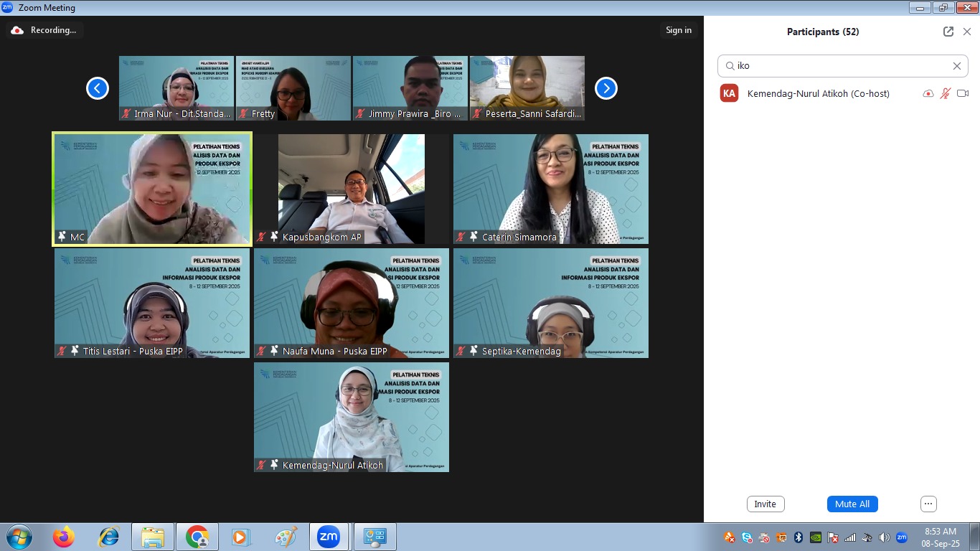Toggle video camera for Kemendag-Nurul Atikoh
Image resolution: width=980 pixels, height=551 pixels.
tap(963, 93)
